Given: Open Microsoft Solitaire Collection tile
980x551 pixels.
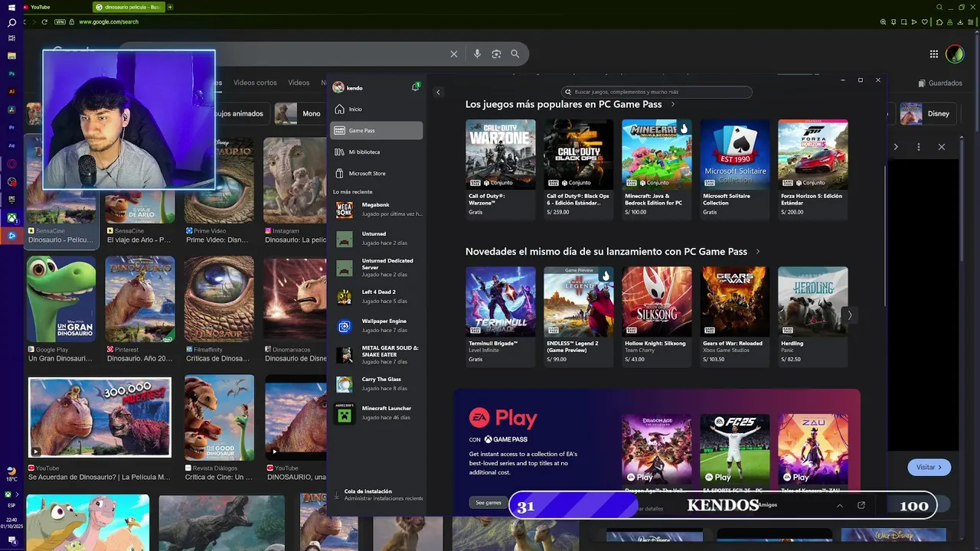Looking at the screenshot, I should point(735,168).
